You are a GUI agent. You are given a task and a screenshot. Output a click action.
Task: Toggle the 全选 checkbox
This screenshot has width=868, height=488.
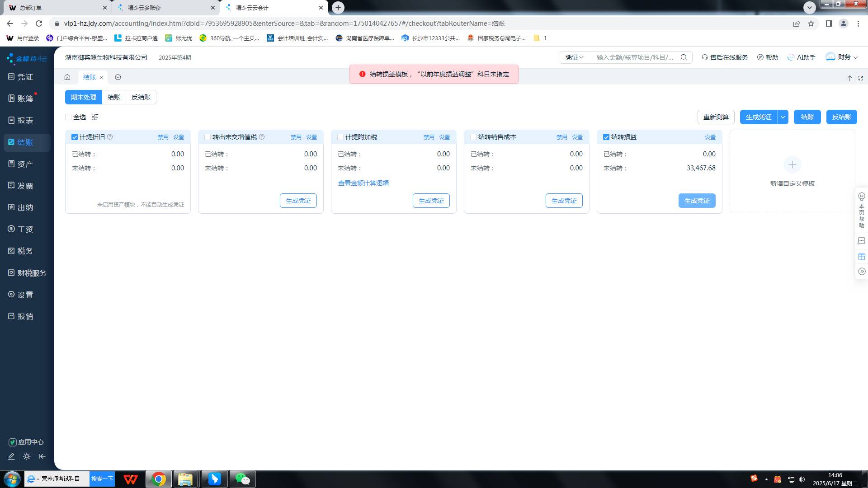pyautogui.click(x=68, y=117)
